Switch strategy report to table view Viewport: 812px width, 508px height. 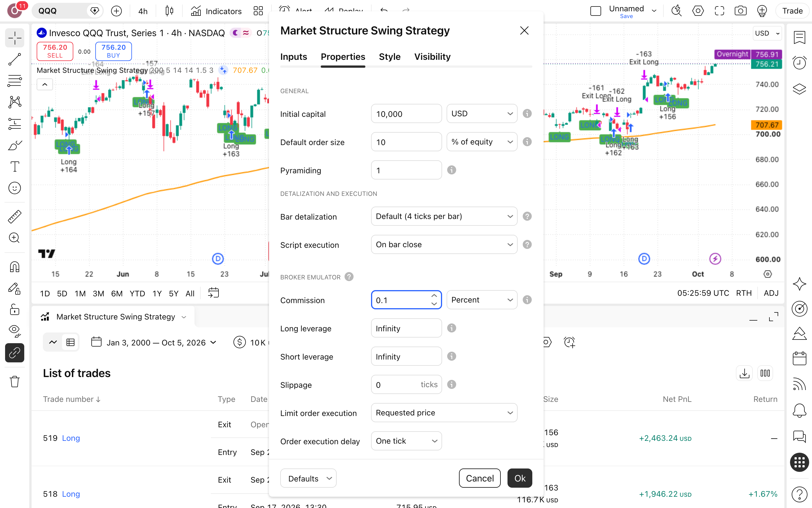click(x=70, y=342)
